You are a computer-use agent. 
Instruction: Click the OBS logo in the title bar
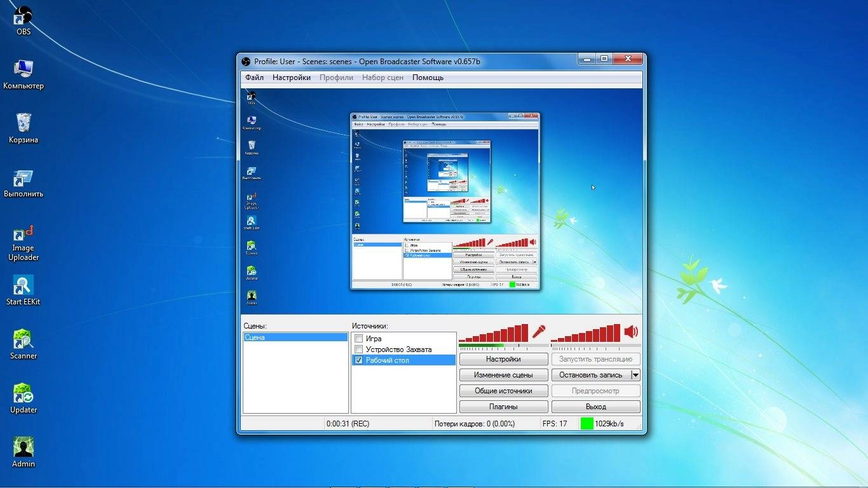pos(246,62)
